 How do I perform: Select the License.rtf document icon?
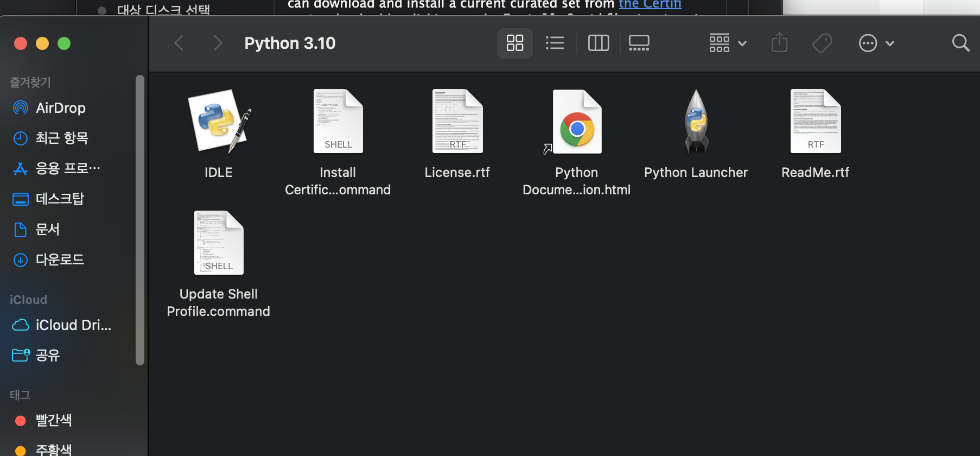point(457,122)
